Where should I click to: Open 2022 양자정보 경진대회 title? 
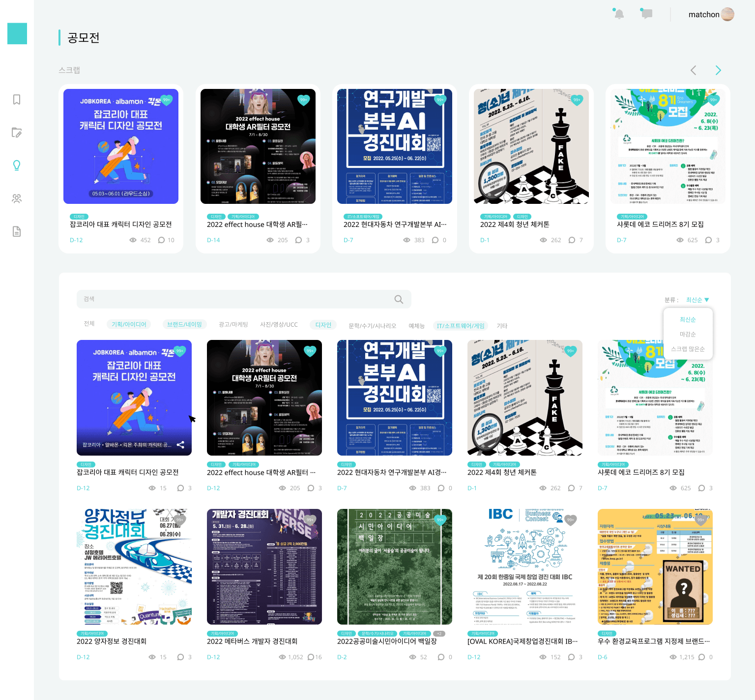point(112,641)
